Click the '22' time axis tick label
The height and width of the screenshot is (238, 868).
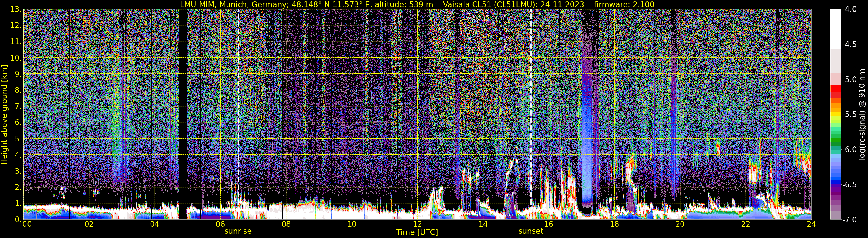click(x=746, y=224)
